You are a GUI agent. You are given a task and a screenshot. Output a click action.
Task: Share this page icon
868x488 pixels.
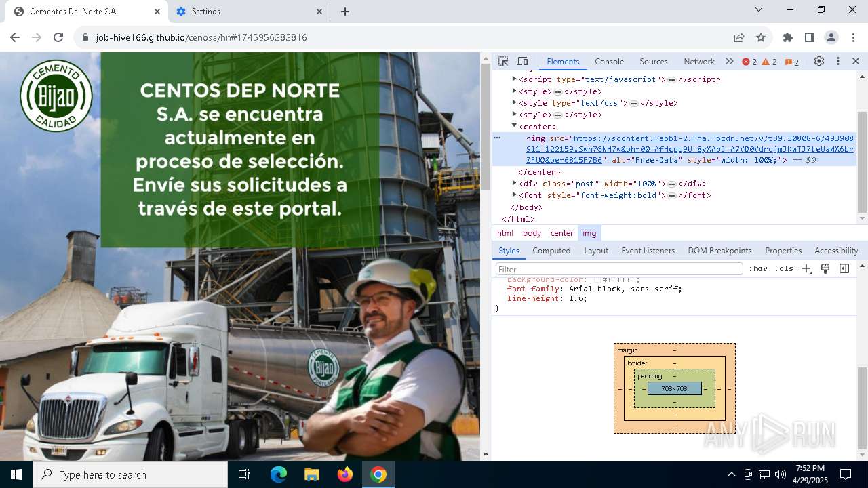point(739,37)
